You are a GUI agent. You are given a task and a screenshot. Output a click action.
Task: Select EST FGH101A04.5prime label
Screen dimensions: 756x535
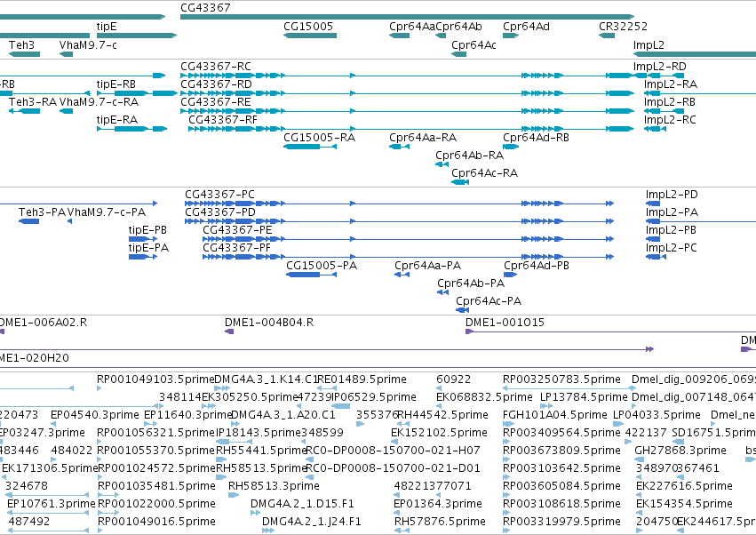tap(555, 415)
